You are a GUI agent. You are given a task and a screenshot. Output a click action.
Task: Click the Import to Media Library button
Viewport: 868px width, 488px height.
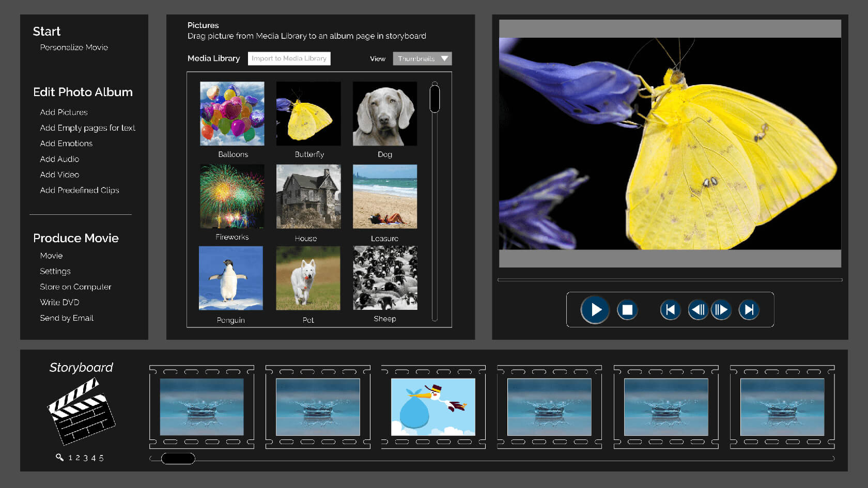tap(289, 58)
